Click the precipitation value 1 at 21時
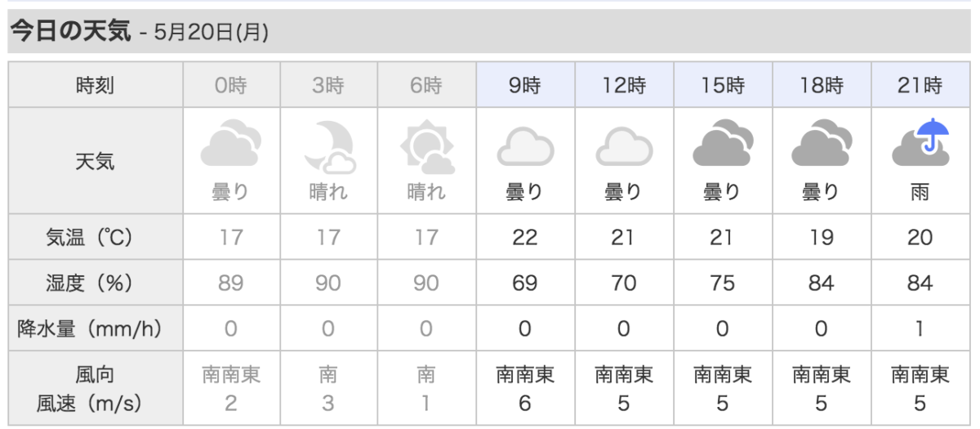The height and width of the screenshot is (429, 980). (x=920, y=329)
